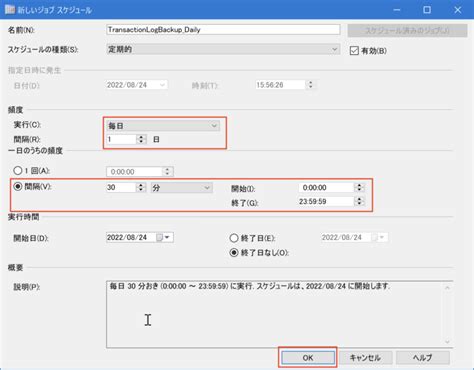Click the interval value 30 field

121,187
